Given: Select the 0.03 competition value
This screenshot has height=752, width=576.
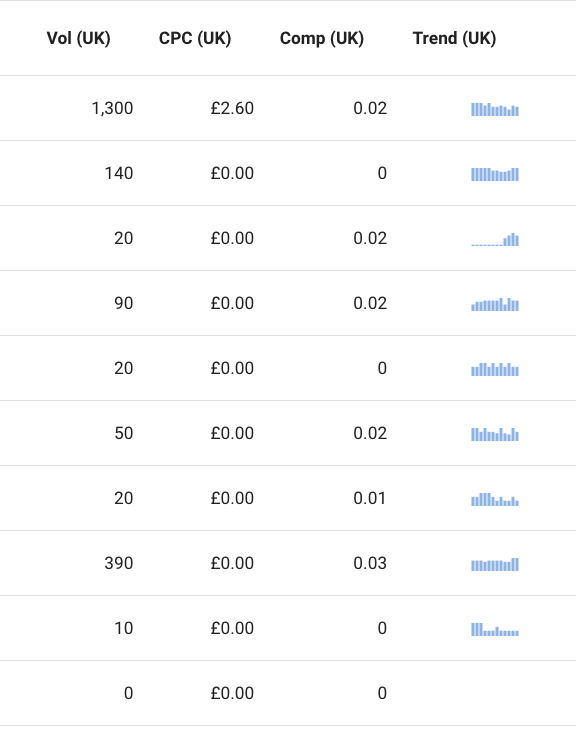Looking at the screenshot, I should (x=370, y=563).
